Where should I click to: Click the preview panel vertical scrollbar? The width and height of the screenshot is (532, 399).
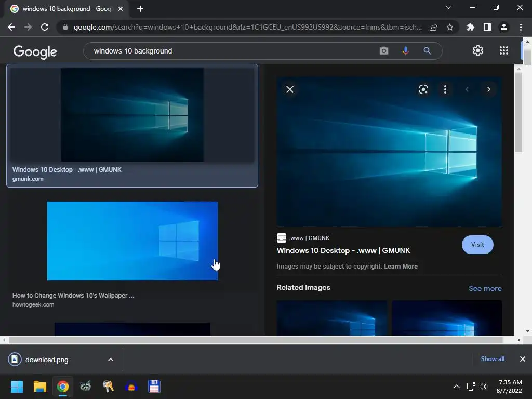tap(519, 112)
